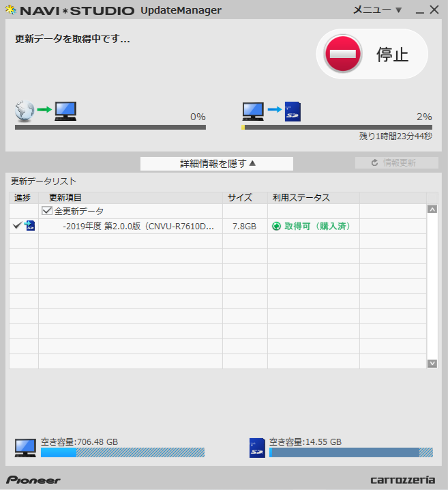Click the 利用ステータス column header

[x=314, y=197]
